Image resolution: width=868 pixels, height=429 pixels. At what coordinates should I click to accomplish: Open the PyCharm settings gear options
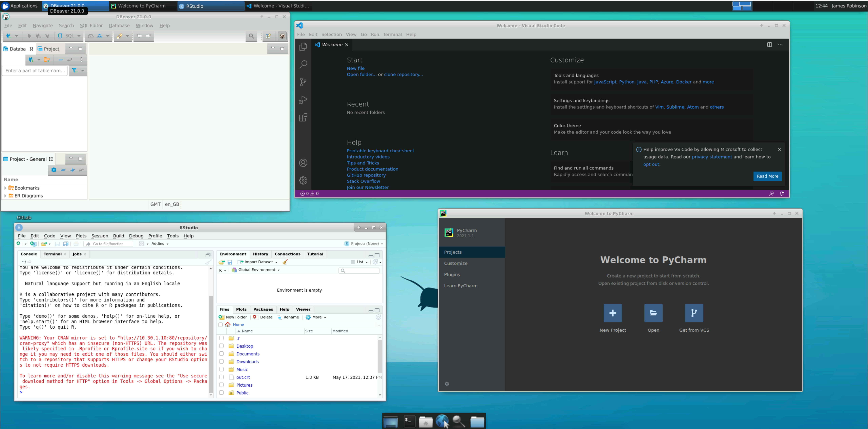(x=447, y=384)
